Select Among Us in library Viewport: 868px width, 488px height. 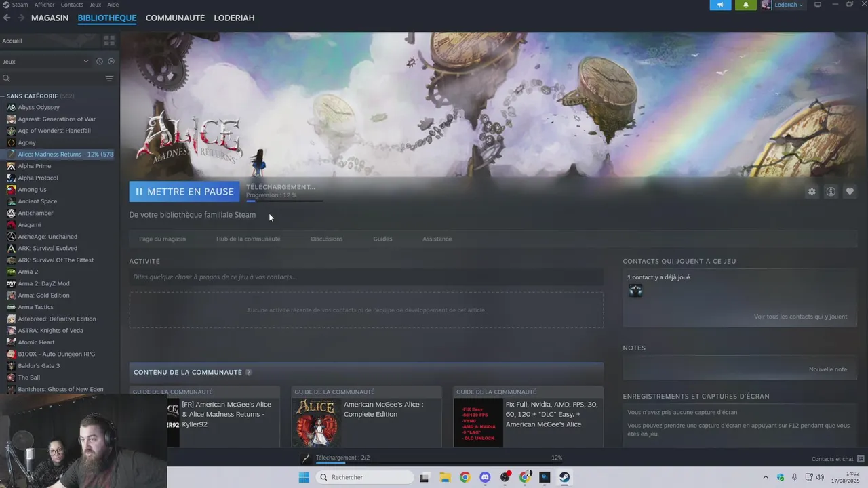pyautogui.click(x=32, y=190)
